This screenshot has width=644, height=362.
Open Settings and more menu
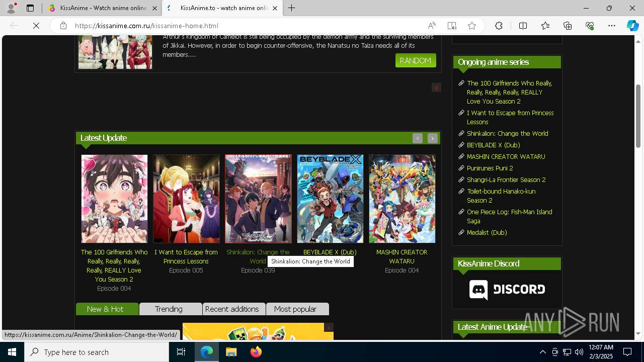click(612, 26)
